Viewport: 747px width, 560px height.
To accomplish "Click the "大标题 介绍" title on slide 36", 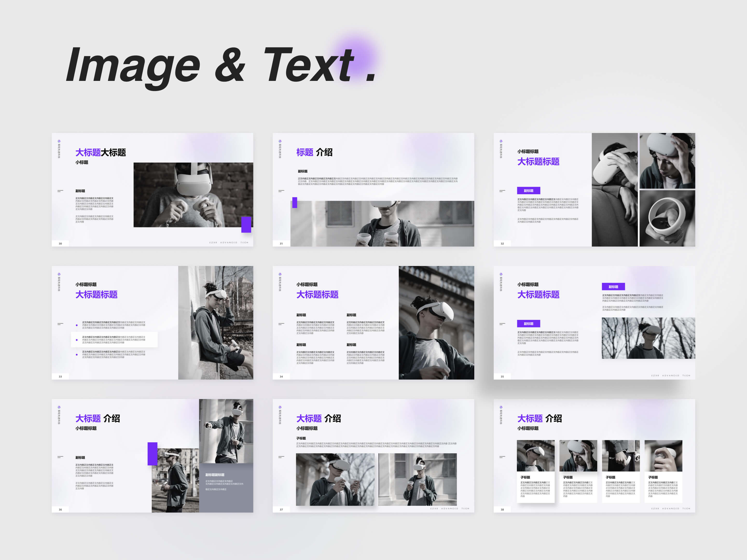I will 98,418.
